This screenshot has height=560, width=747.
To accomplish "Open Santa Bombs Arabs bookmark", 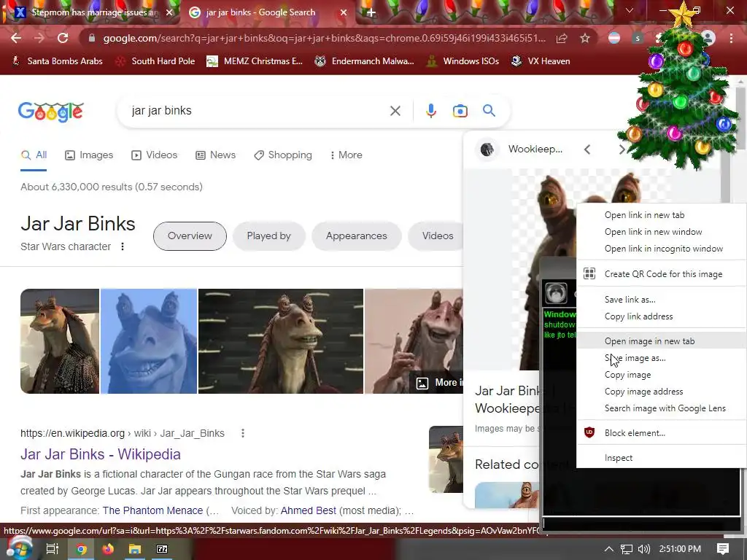I will [x=57, y=61].
